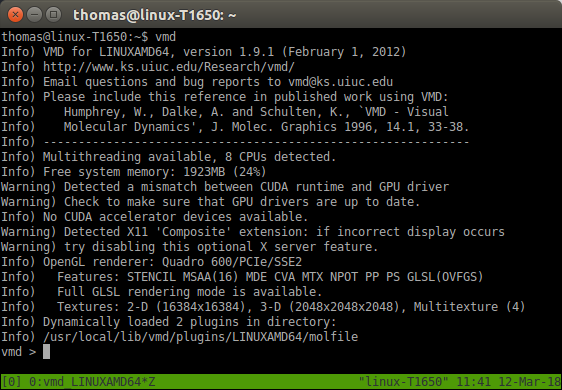Screen dimensions: 562x390
Task: Click the dashed separator line
Action: pos(256,142)
